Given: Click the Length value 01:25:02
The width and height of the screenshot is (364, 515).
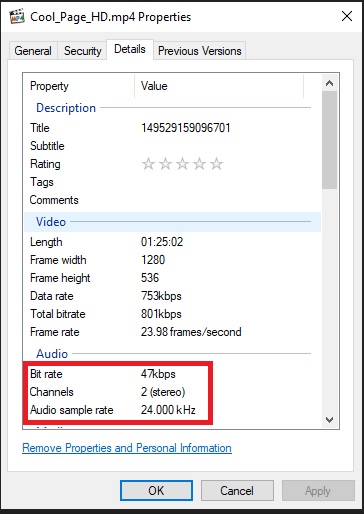Looking at the screenshot, I should [162, 242].
